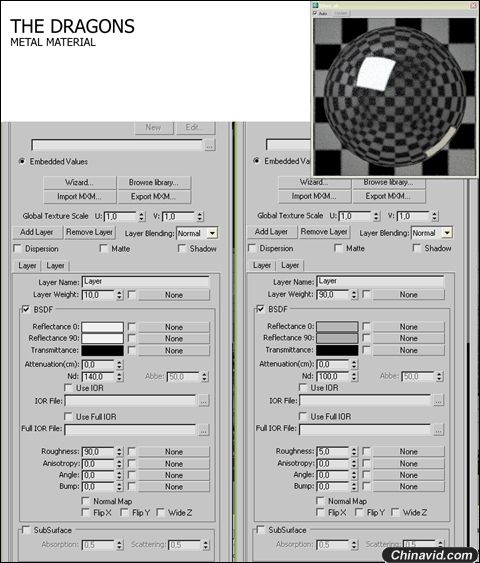Screen dimensions: 480x563
Task: Adjust left Roughness spinner arrows
Action: 120,452
